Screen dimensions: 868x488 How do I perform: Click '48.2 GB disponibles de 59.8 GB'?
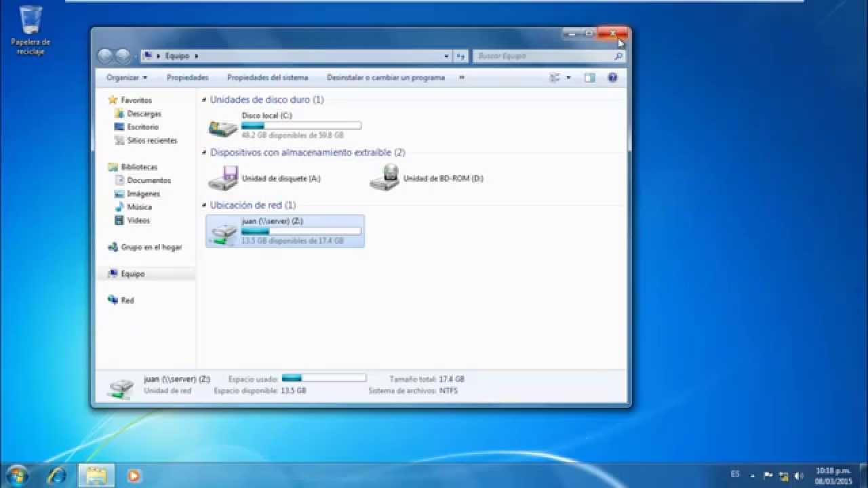292,136
